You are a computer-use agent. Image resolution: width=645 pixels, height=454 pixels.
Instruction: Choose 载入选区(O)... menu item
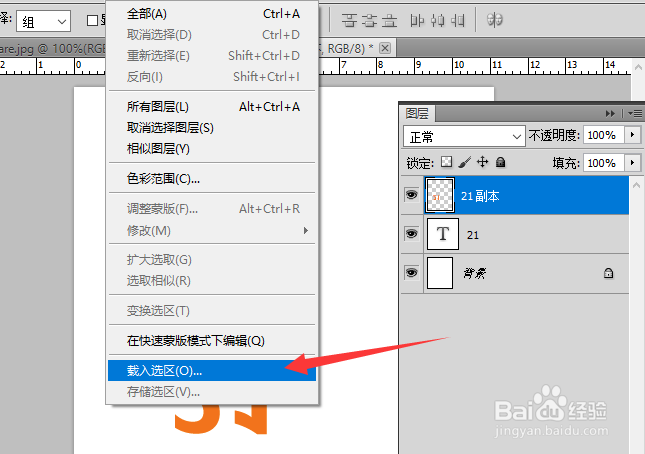[x=212, y=371]
